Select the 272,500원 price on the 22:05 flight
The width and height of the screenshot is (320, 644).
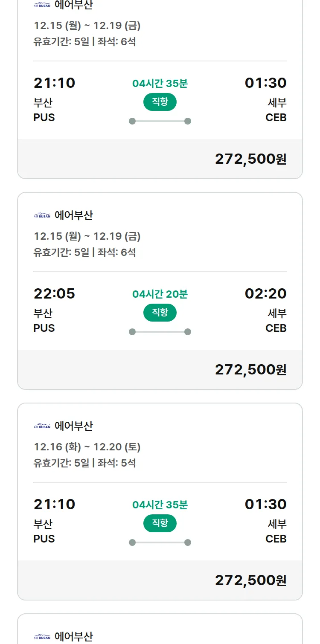[x=250, y=369]
